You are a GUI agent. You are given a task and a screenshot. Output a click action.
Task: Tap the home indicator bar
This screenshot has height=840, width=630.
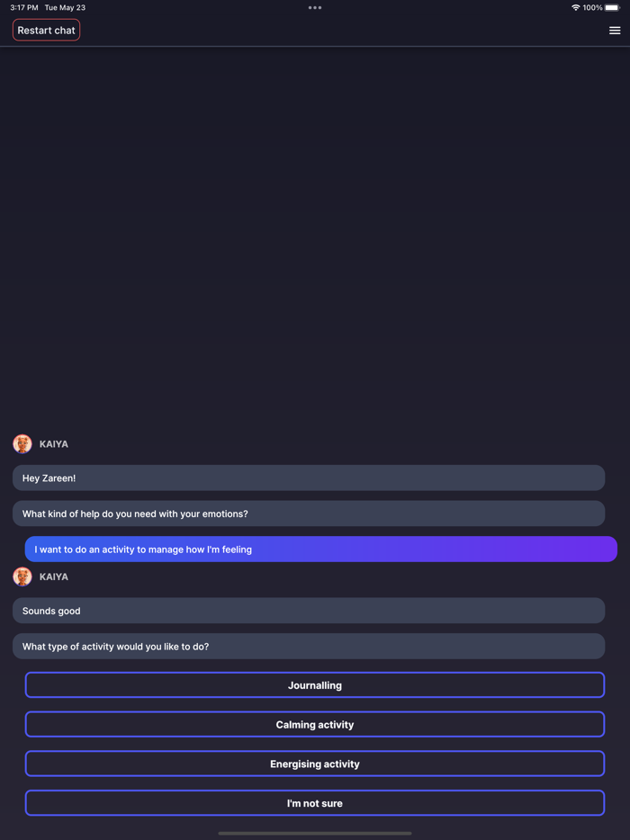tap(315, 834)
